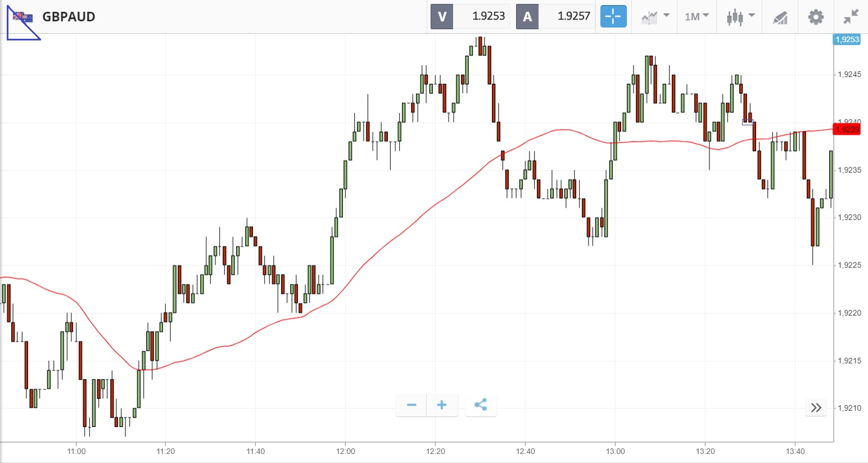Click the A buy button
Screen dimensions: 868x463
[x=527, y=16]
